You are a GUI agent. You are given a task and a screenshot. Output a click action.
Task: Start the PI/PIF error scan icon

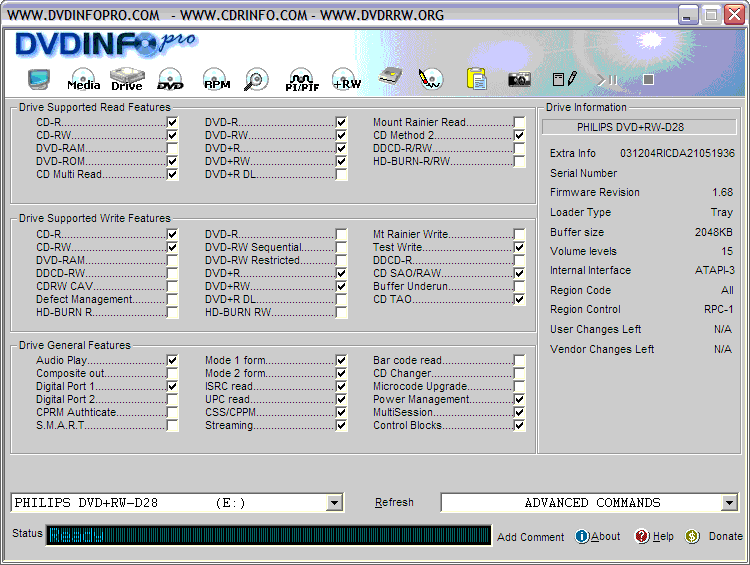302,79
